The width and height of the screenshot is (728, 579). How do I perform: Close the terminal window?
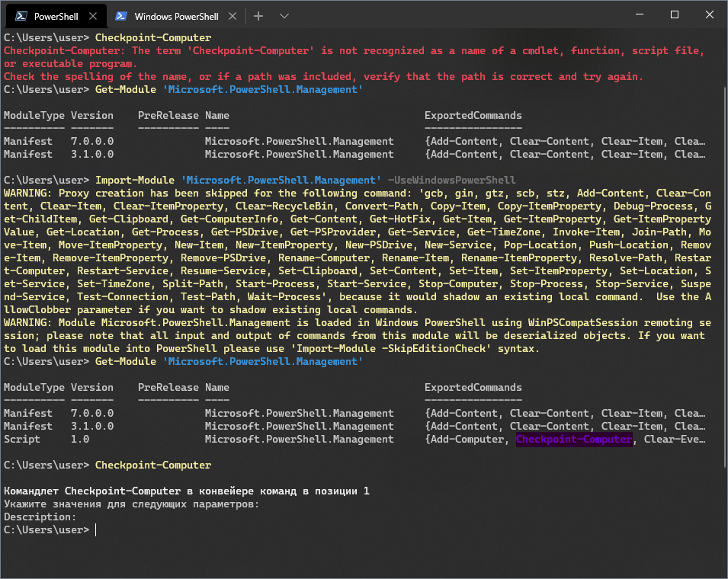[710, 15]
